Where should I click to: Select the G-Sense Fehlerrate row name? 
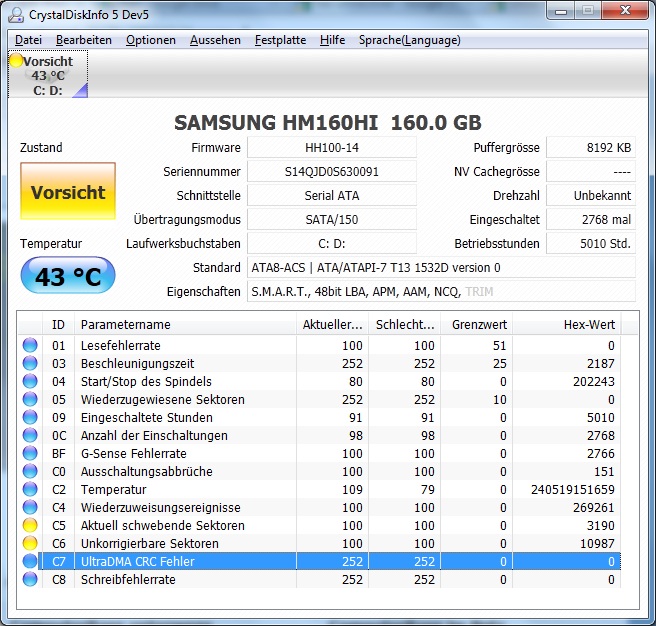coord(133,454)
